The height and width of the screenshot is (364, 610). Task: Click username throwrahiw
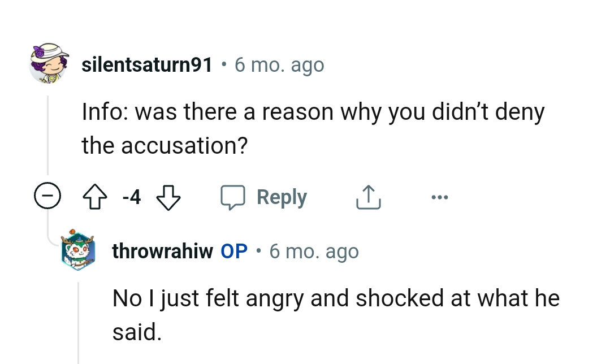point(162,251)
